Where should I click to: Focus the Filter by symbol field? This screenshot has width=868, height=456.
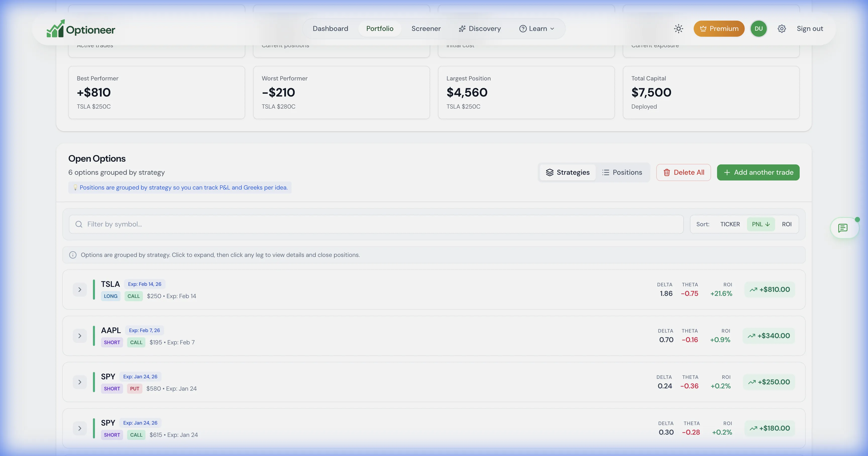(x=376, y=224)
